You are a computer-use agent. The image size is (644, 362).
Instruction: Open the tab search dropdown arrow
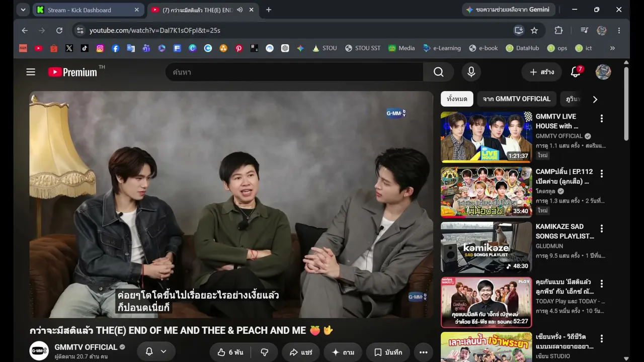tap(23, 10)
